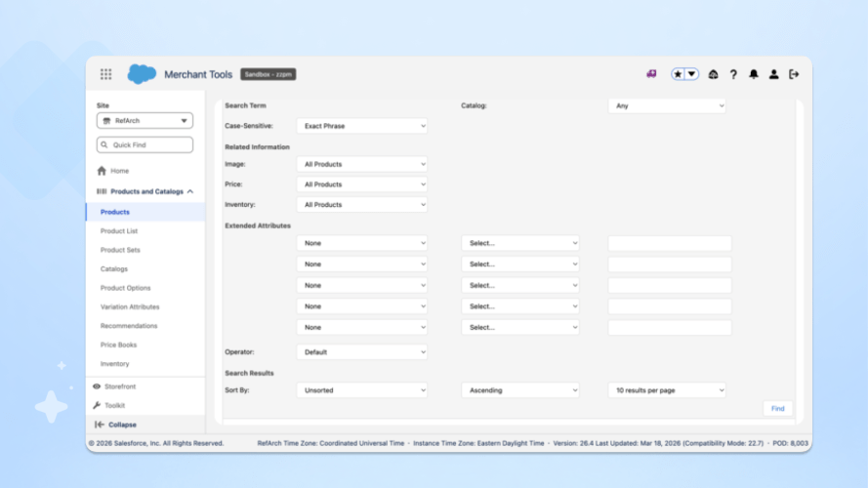Viewport: 868px width, 488px height.
Task: Open the fourth Extended Attributes None dropdown
Action: [362, 306]
